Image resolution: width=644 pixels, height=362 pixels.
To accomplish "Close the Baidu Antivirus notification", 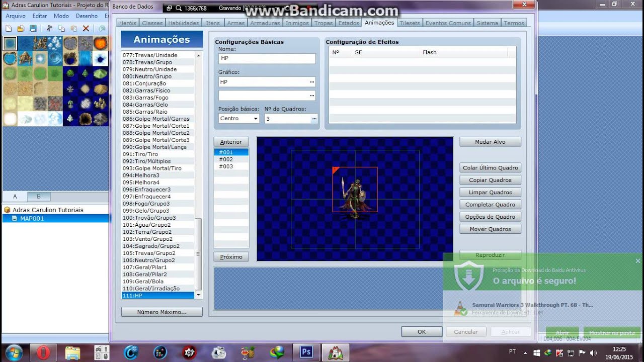I will point(637,260).
